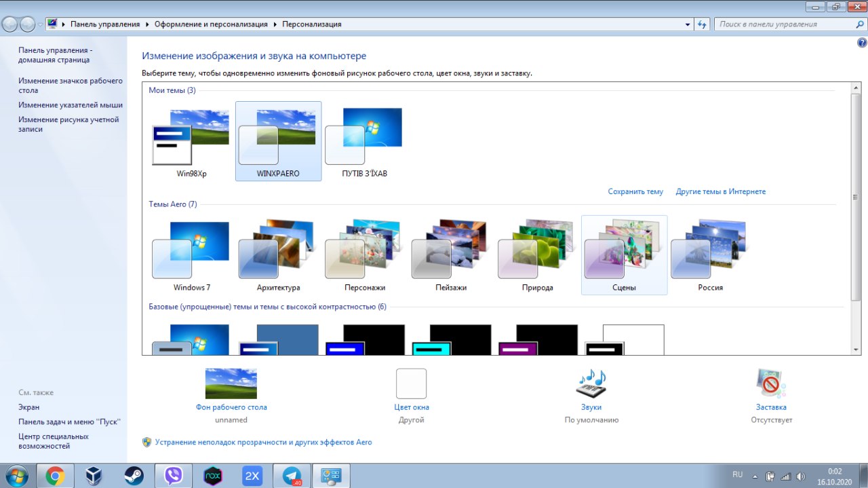868x488 pixels.
Task: Click the Back navigation arrow
Action: (10, 24)
